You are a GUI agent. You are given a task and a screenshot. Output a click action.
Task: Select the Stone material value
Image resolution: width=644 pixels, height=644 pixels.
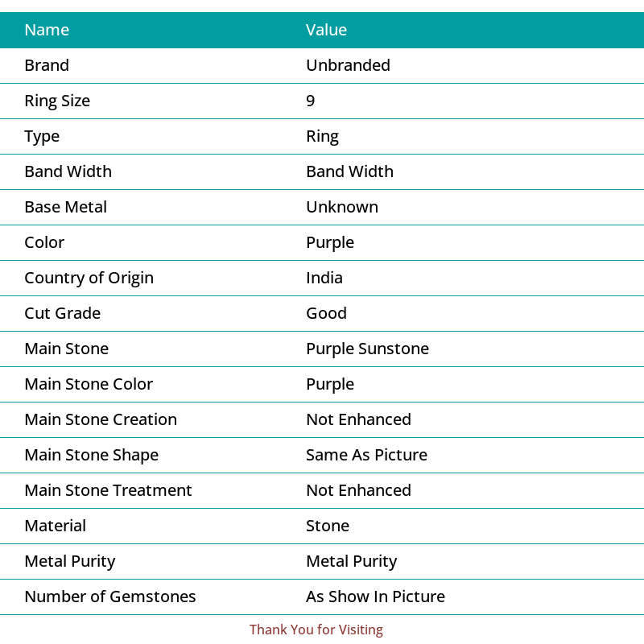tap(328, 526)
